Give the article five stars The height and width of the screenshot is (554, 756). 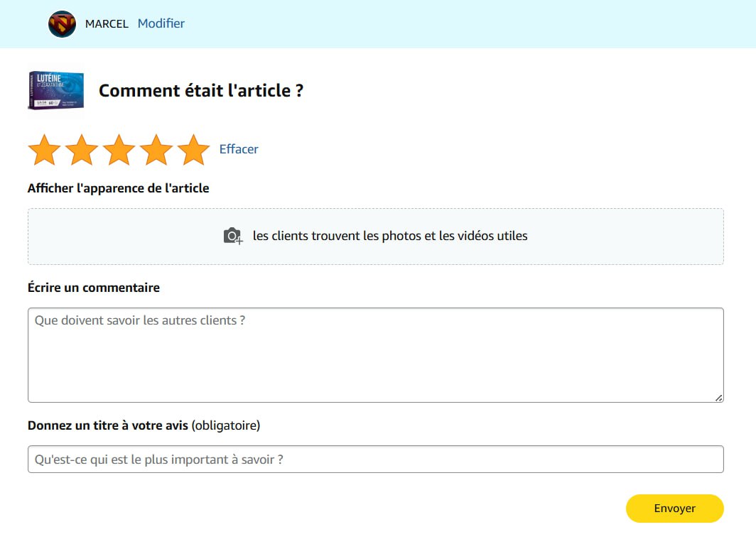coord(193,150)
